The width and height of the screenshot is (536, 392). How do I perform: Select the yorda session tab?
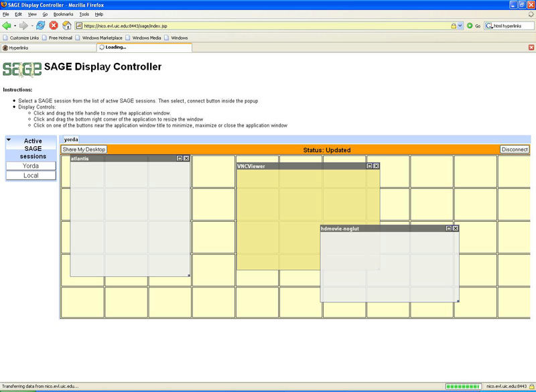point(71,139)
